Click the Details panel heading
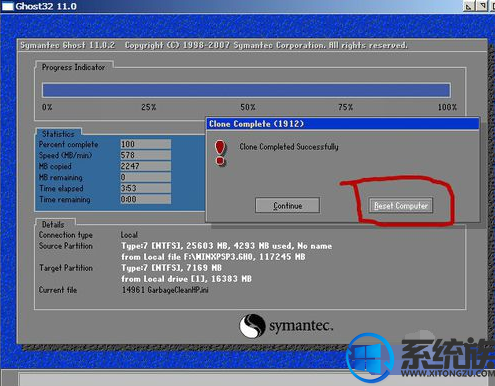This screenshot has width=495, height=386. tap(53, 224)
